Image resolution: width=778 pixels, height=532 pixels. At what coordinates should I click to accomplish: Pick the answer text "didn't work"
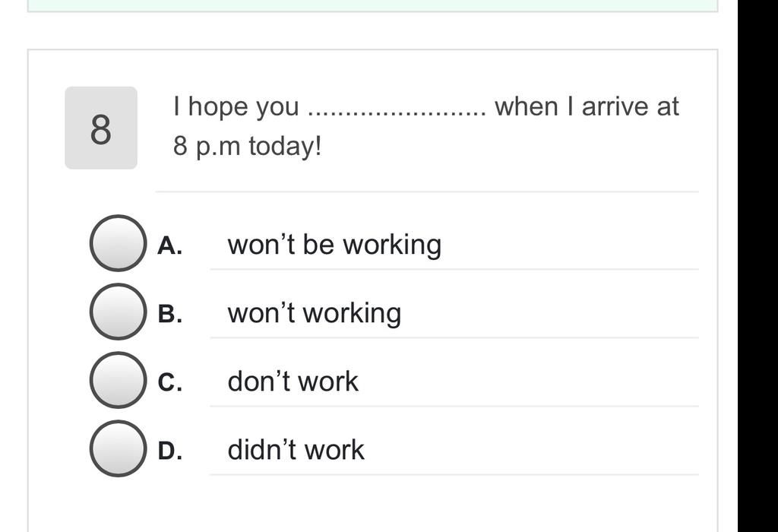pos(296,450)
